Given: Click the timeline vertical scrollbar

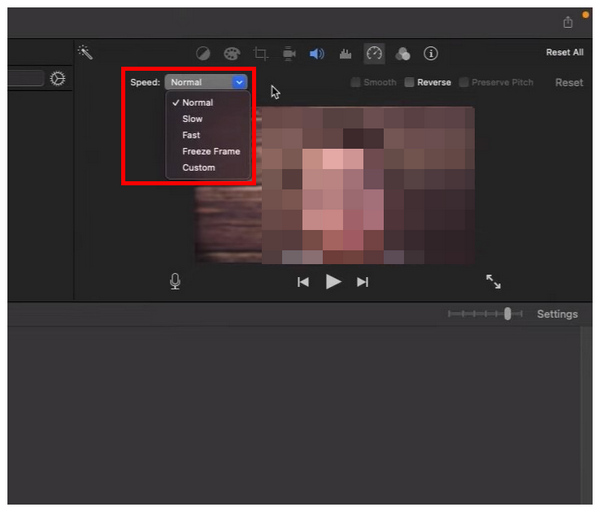Looking at the screenshot, I should (586, 415).
